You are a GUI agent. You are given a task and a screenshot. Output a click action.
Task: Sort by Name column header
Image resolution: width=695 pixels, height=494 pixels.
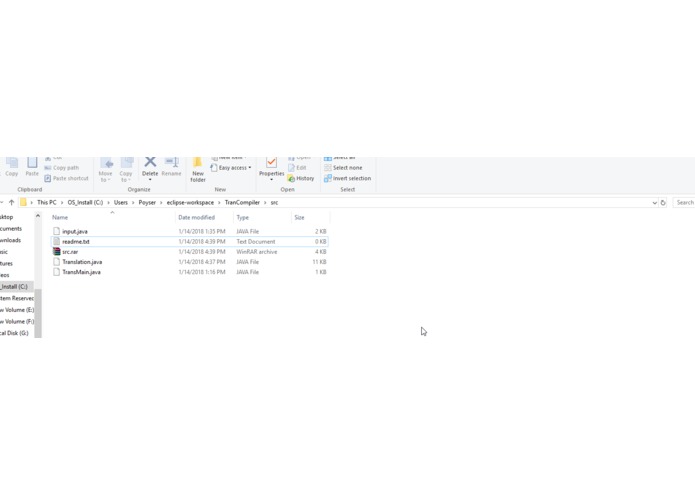(60, 218)
